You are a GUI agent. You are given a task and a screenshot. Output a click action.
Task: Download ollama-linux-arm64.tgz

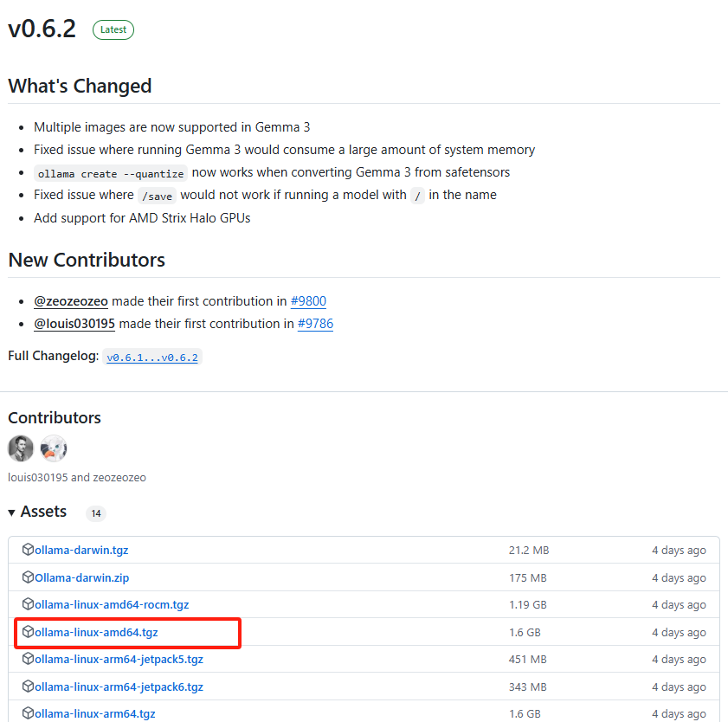94,713
